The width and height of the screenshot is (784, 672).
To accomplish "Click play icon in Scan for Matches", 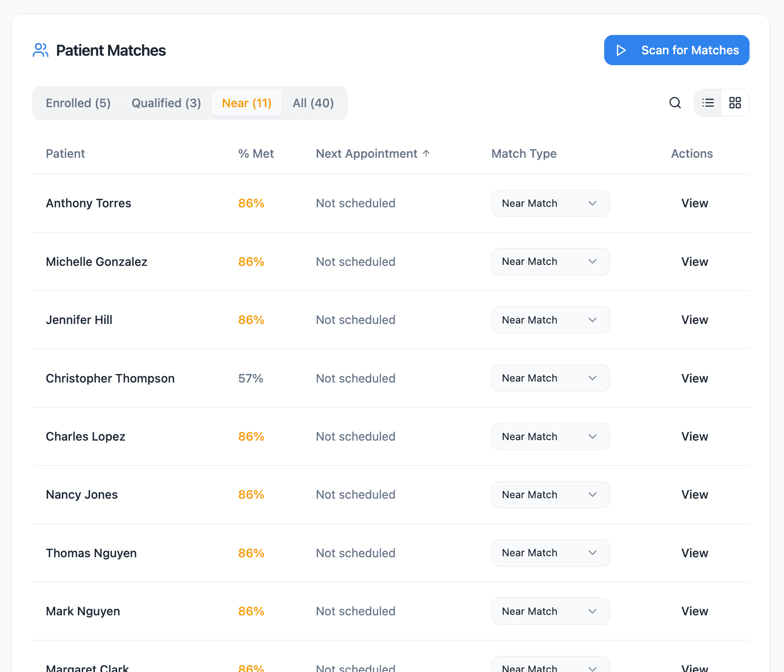I will pos(621,50).
